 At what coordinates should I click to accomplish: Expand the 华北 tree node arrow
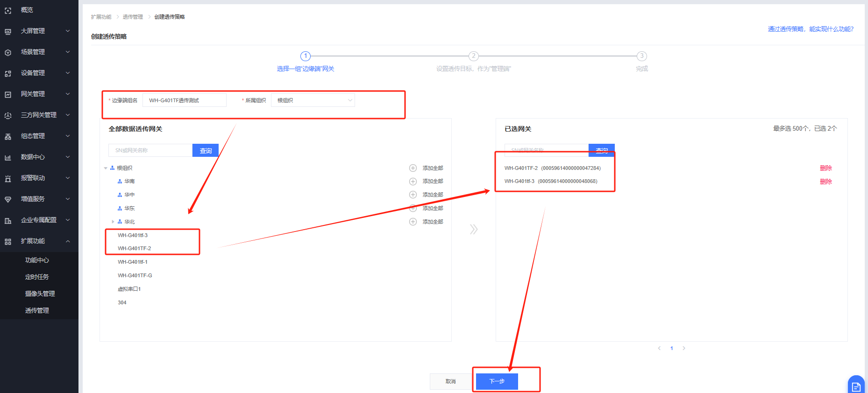pos(113,222)
